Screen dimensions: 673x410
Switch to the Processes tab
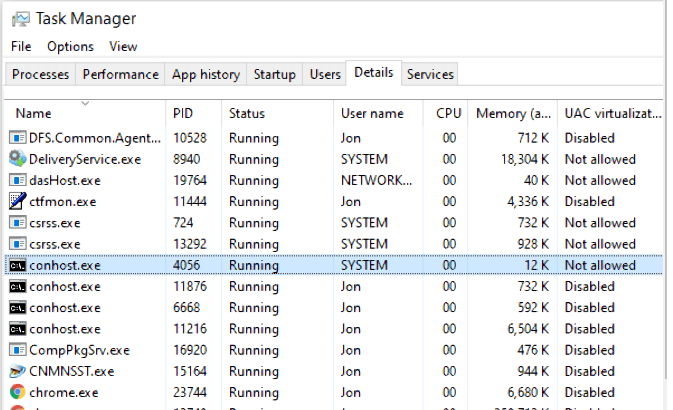40,74
